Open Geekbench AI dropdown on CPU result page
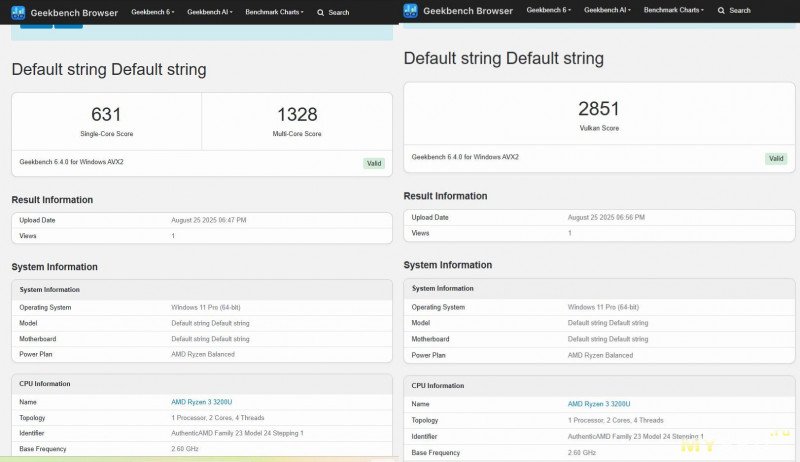This screenshot has height=462, width=800. pyautogui.click(x=210, y=12)
